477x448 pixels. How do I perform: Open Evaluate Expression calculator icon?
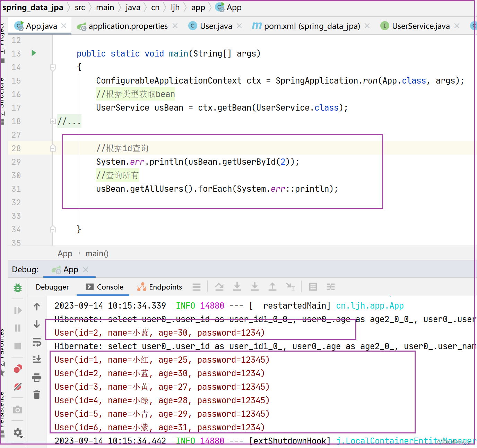coord(313,287)
